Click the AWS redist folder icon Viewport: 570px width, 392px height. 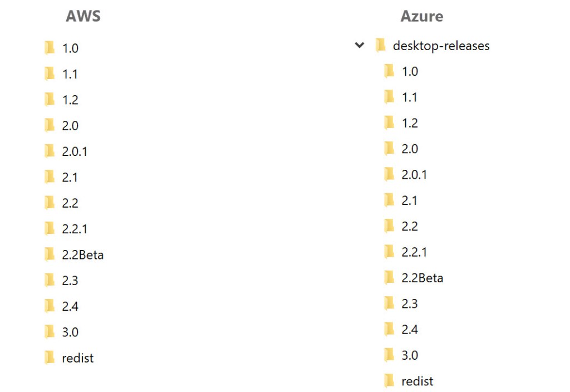[x=50, y=357]
